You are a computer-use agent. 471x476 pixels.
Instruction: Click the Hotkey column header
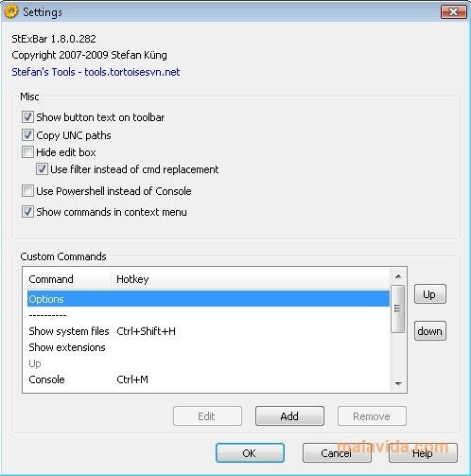click(251, 279)
